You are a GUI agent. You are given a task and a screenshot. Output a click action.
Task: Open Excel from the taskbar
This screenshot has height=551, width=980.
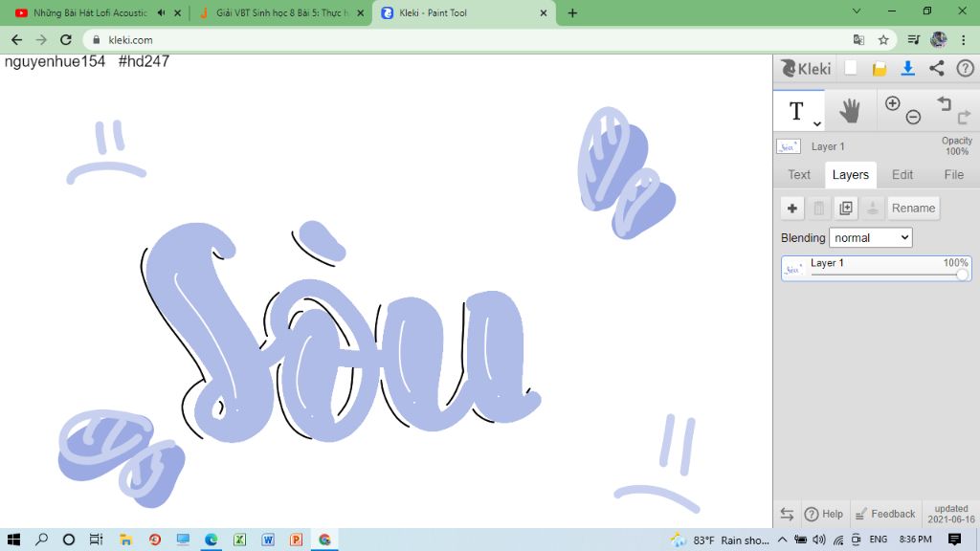point(239,540)
